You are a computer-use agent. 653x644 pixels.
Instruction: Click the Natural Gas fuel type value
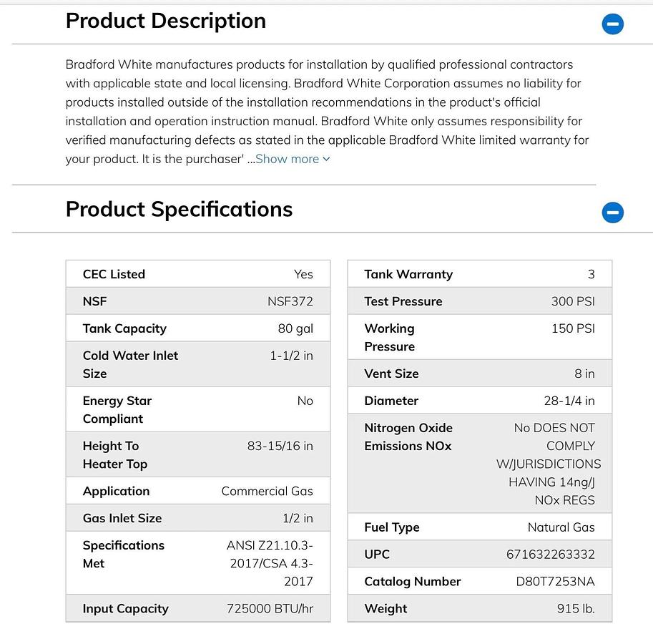[561, 527]
